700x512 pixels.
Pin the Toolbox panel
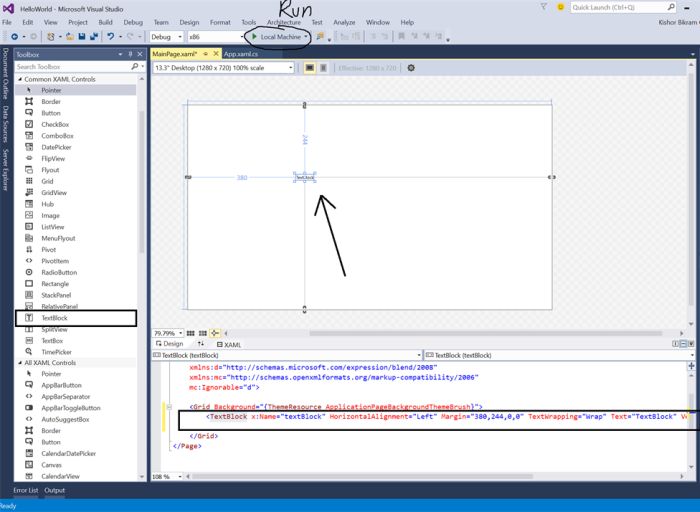click(x=130, y=54)
